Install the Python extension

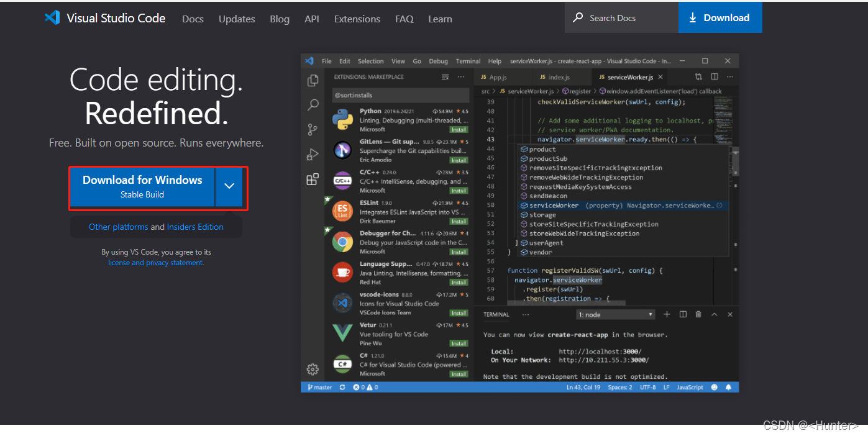[459, 129]
